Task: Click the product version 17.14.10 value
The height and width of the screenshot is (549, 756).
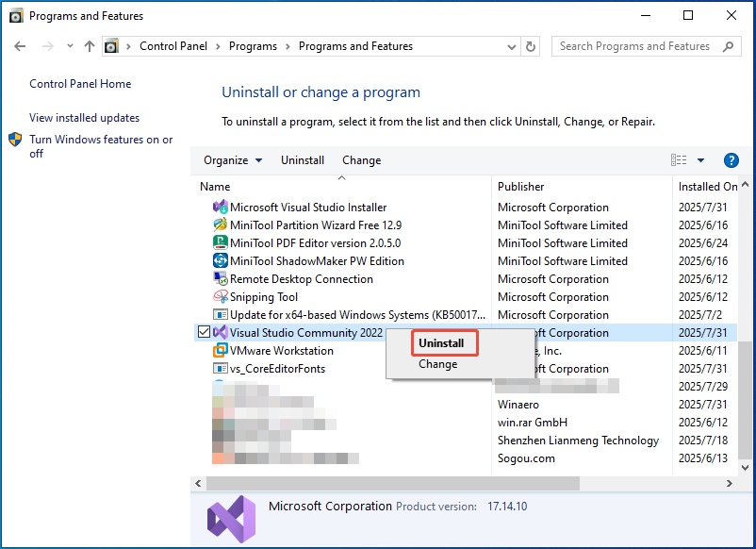Action: click(x=507, y=507)
